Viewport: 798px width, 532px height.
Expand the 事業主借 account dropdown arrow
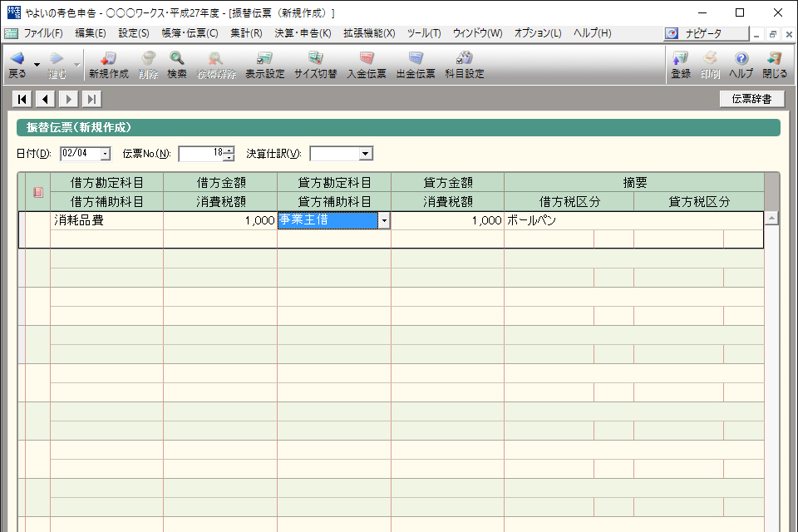coord(384,220)
